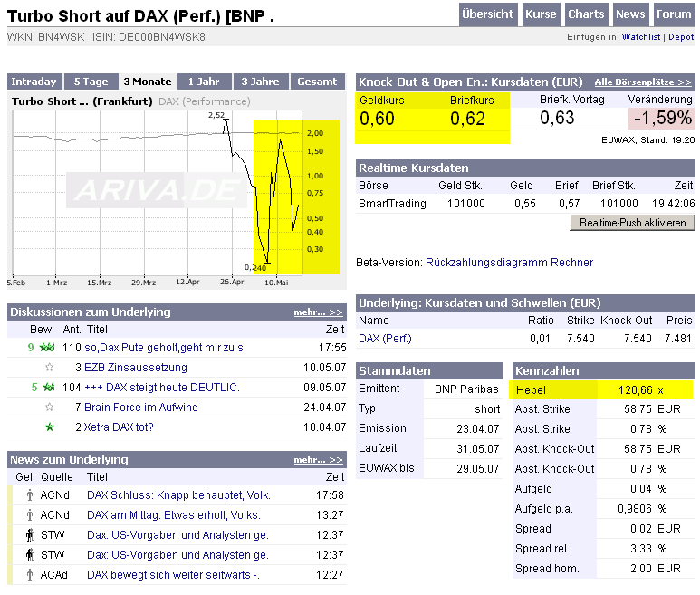Image resolution: width=700 pixels, height=595 pixels.
Task: Click Realtime-Push aktivieren button
Action: [632, 222]
